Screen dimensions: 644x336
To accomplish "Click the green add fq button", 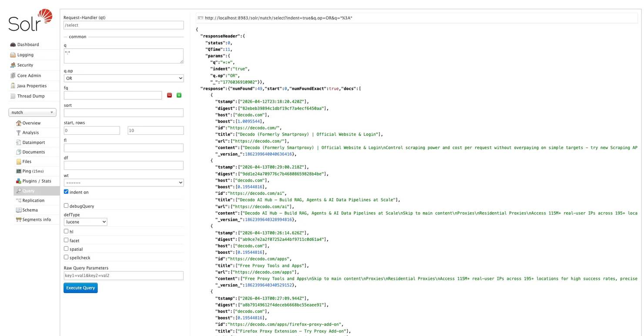I will 179,95.
